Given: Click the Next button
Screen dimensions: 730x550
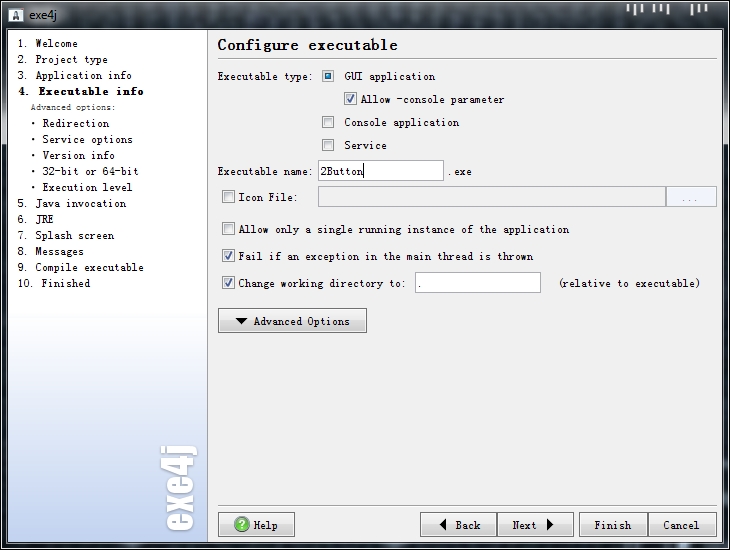Looking at the screenshot, I should pyautogui.click(x=535, y=525).
